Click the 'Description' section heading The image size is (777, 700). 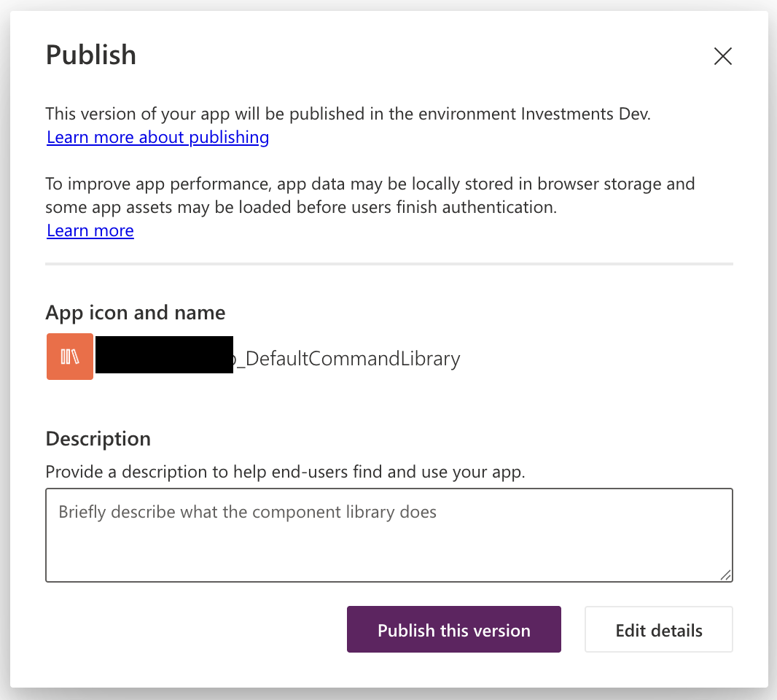point(98,439)
